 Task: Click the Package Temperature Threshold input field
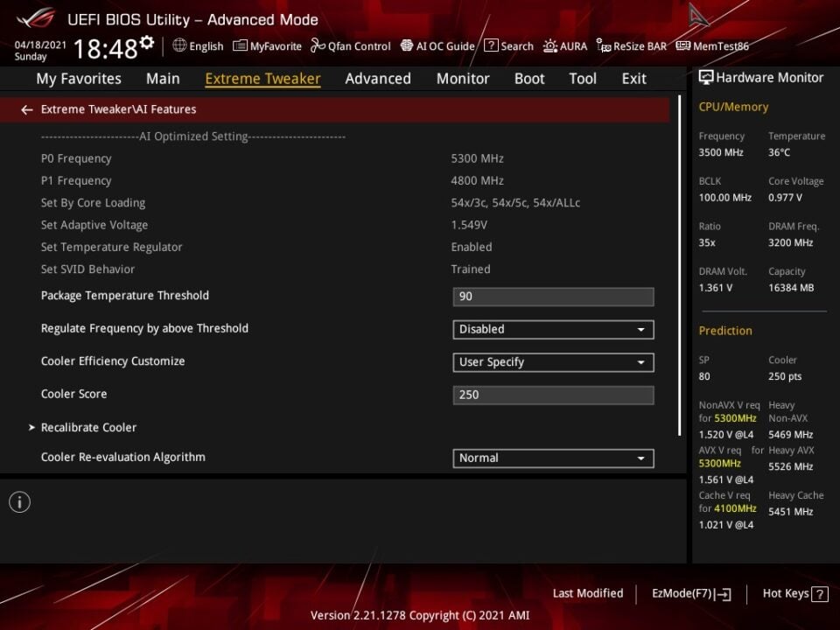pyautogui.click(x=553, y=297)
